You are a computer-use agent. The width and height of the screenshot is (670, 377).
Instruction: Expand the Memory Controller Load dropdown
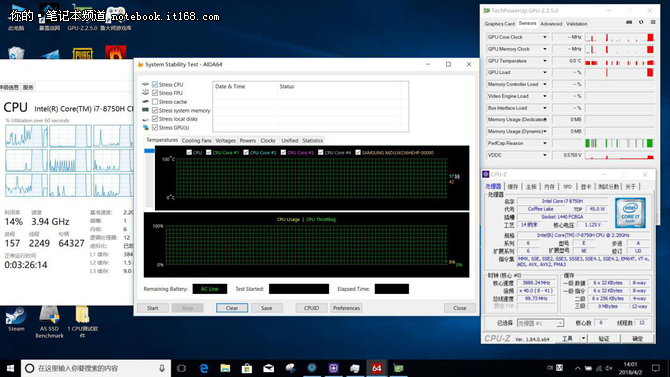click(x=545, y=84)
